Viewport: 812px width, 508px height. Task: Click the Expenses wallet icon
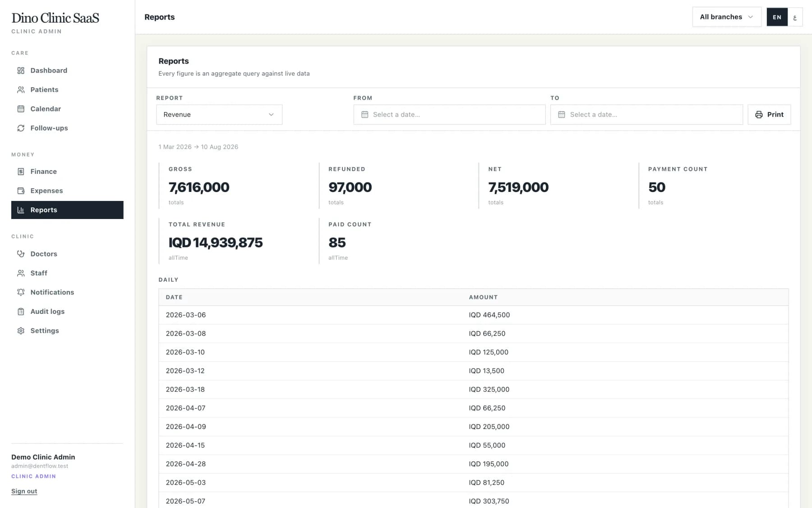click(x=21, y=191)
